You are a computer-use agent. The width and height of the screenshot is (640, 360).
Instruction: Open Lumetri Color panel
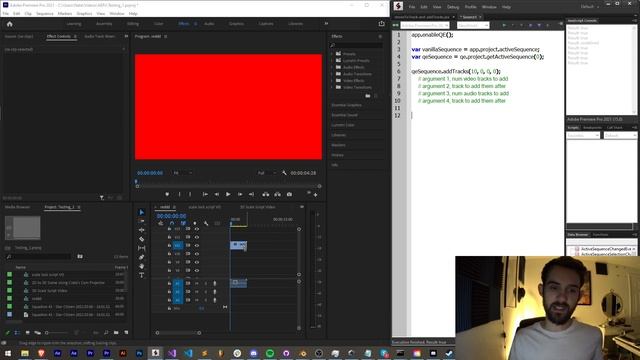tap(343, 125)
